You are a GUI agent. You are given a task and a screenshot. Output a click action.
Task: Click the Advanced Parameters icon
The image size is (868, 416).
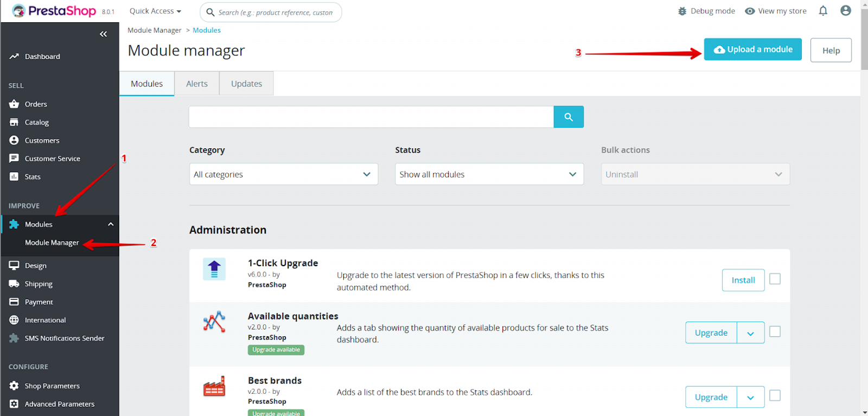(14, 404)
